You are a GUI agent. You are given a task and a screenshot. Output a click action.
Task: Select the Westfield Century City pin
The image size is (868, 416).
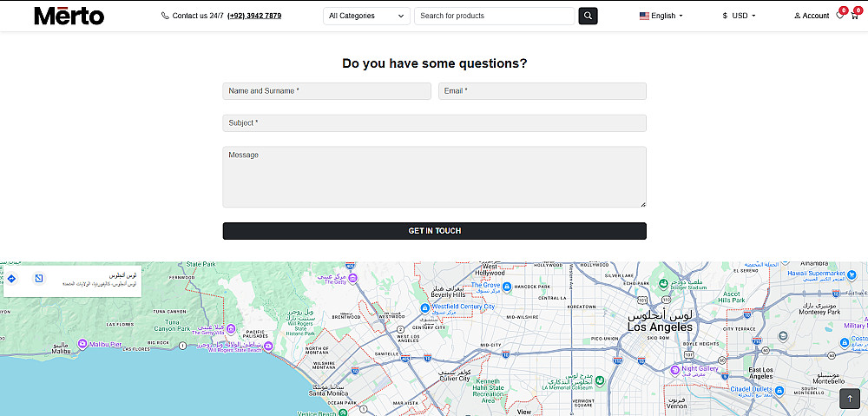424,307
